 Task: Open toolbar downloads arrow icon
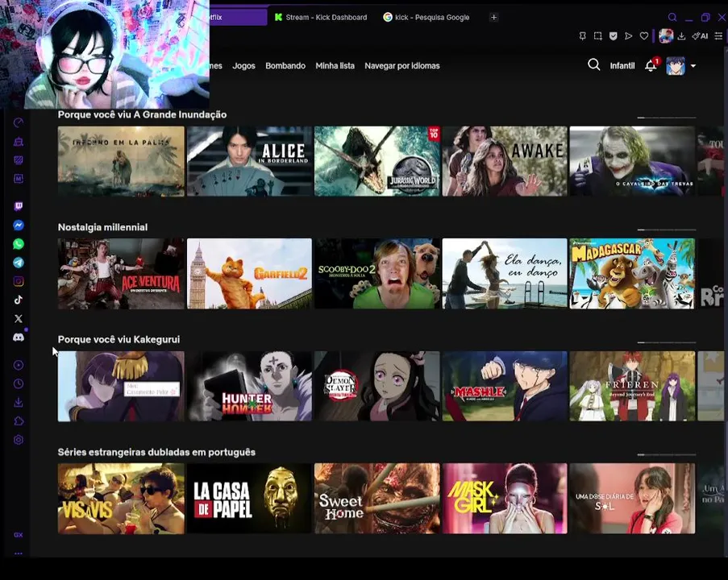click(681, 36)
